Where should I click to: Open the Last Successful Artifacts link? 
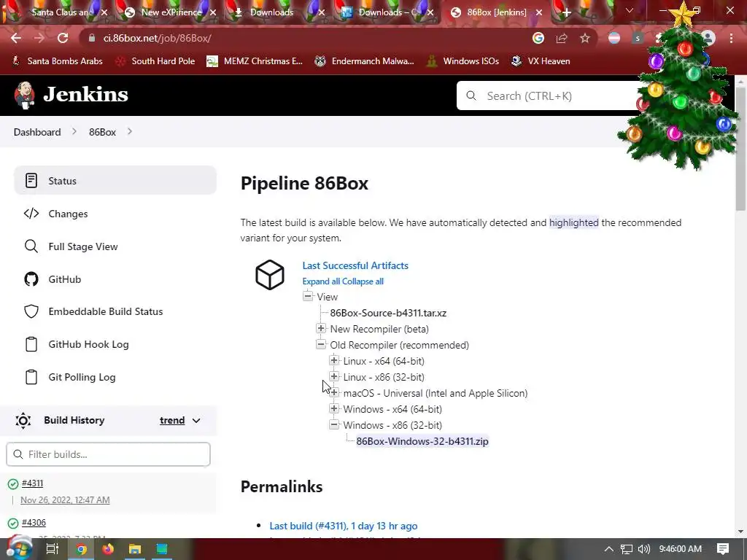tap(355, 265)
